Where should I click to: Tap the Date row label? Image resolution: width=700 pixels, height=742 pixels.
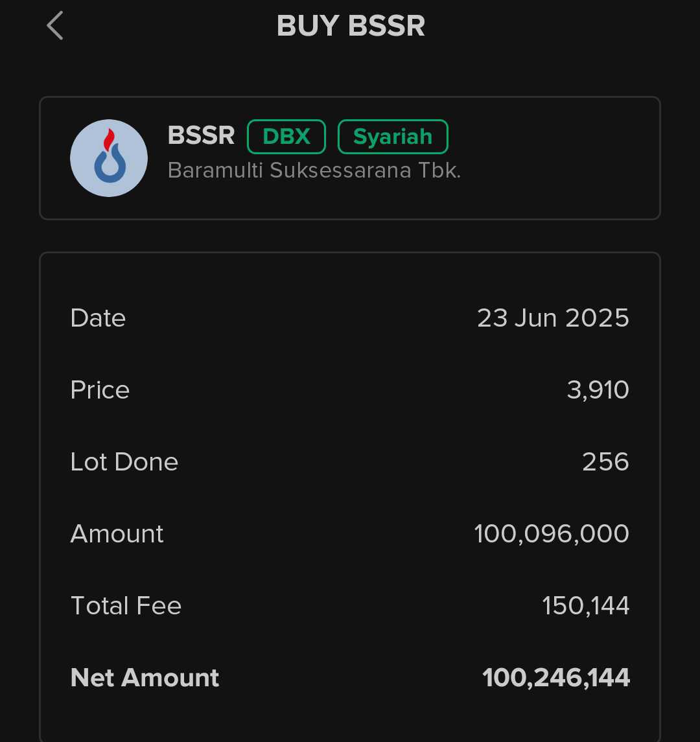[98, 318]
